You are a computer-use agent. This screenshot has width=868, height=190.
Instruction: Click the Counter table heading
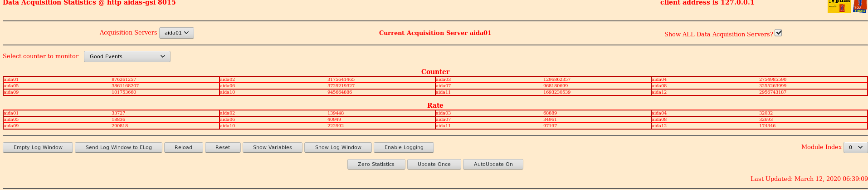[435, 72]
